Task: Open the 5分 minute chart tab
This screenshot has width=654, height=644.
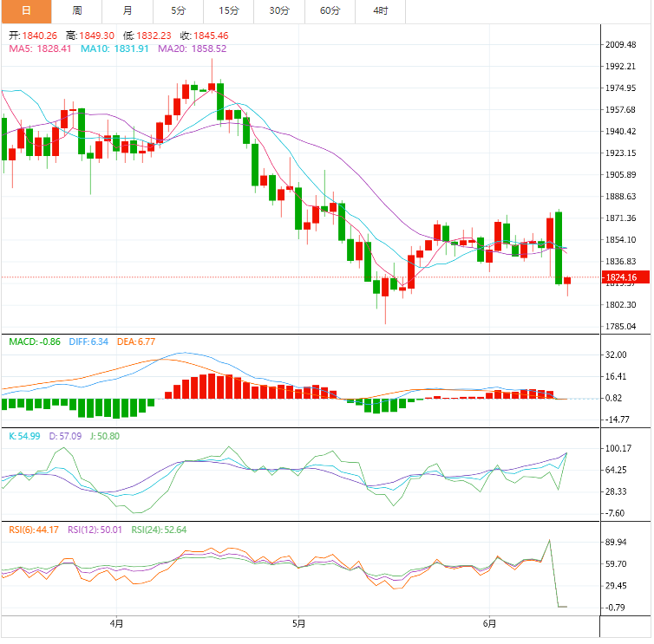Action: pos(178,11)
